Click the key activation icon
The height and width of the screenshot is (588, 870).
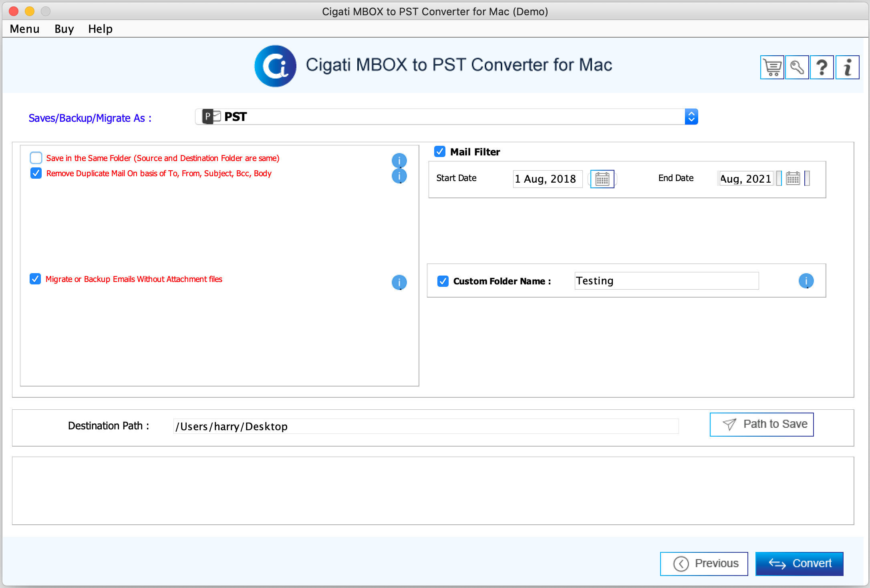(797, 67)
